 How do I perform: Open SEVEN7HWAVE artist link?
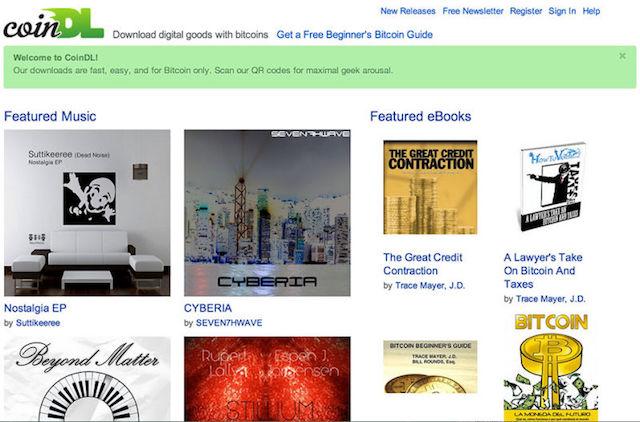tap(229, 323)
